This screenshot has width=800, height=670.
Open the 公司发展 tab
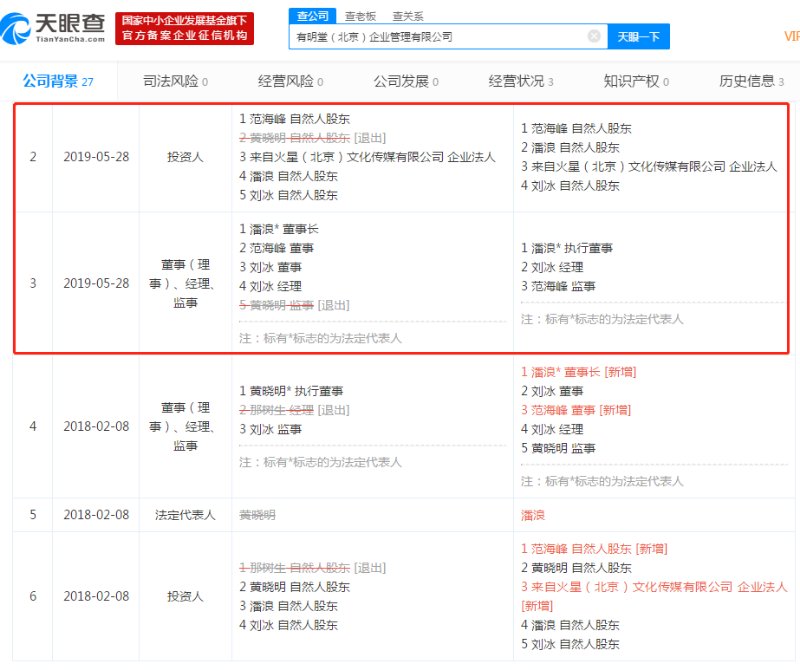(x=406, y=81)
